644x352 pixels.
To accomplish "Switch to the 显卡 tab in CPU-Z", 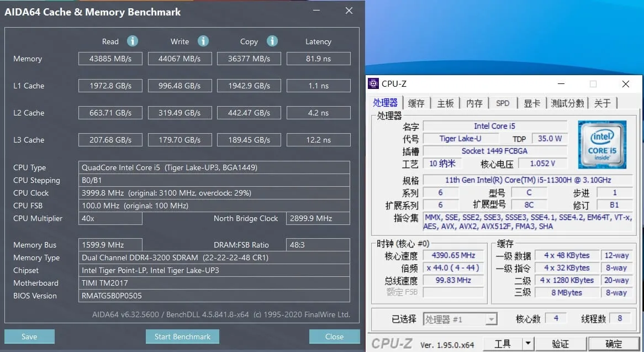I will pyautogui.click(x=532, y=103).
